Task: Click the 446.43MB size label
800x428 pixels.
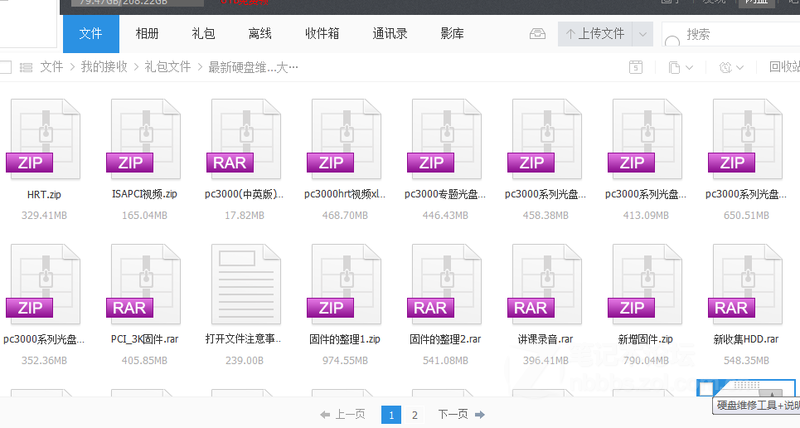Action: (445, 216)
